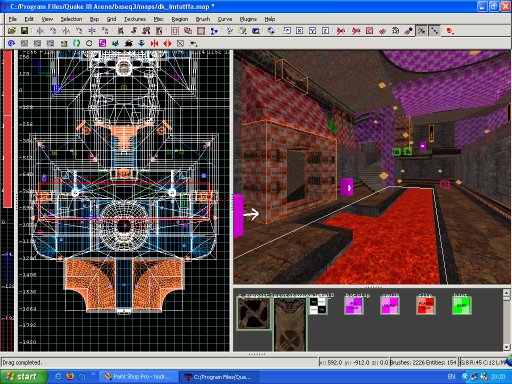This screenshot has height=384, width=512.
Task: Click the overlapping red rectangles CSG icon
Action: 188,31
